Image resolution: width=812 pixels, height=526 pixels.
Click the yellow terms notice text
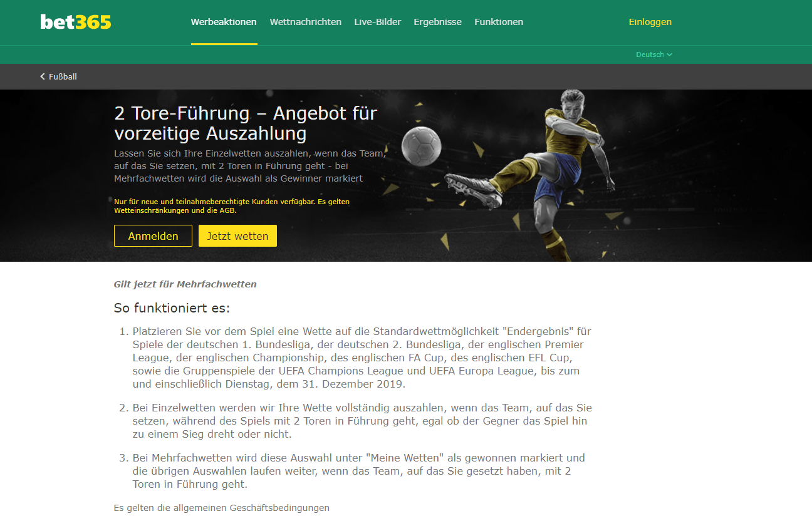point(232,206)
